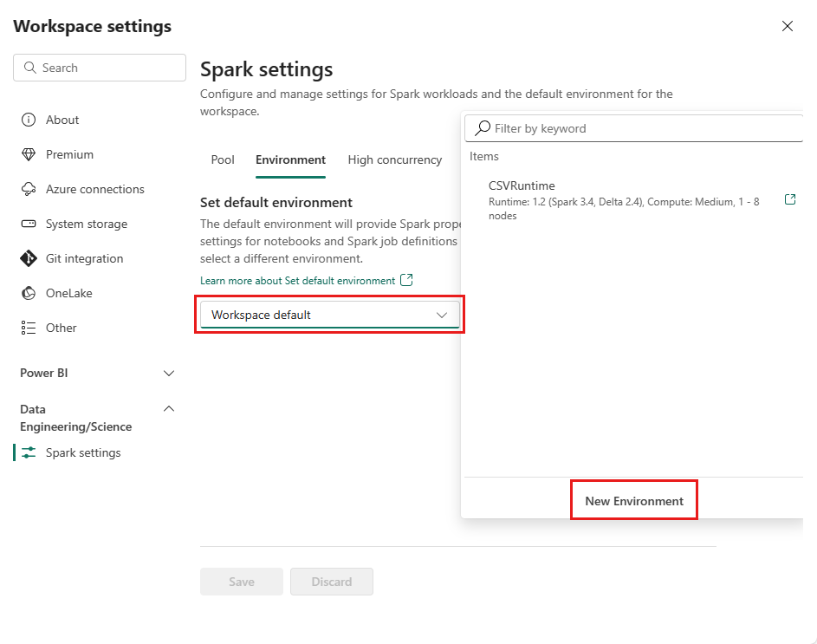Switch to the Pool tab

pyautogui.click(x=223, y=160)
